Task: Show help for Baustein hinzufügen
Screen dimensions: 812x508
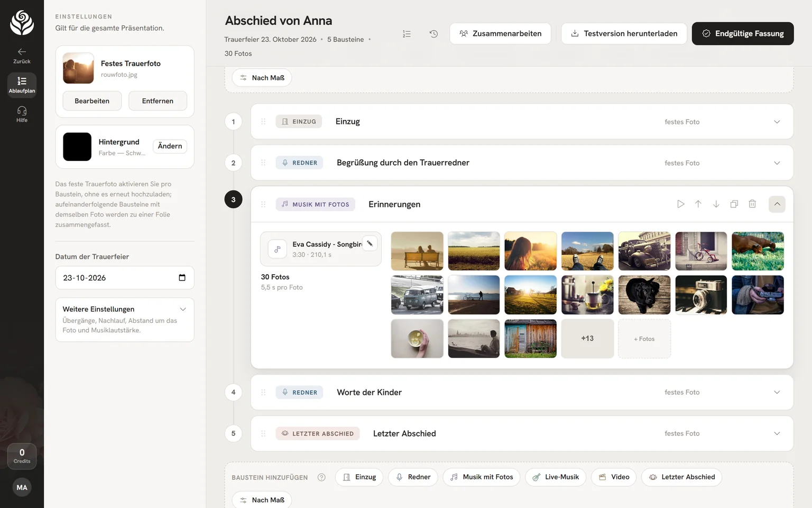Action: 321,477
